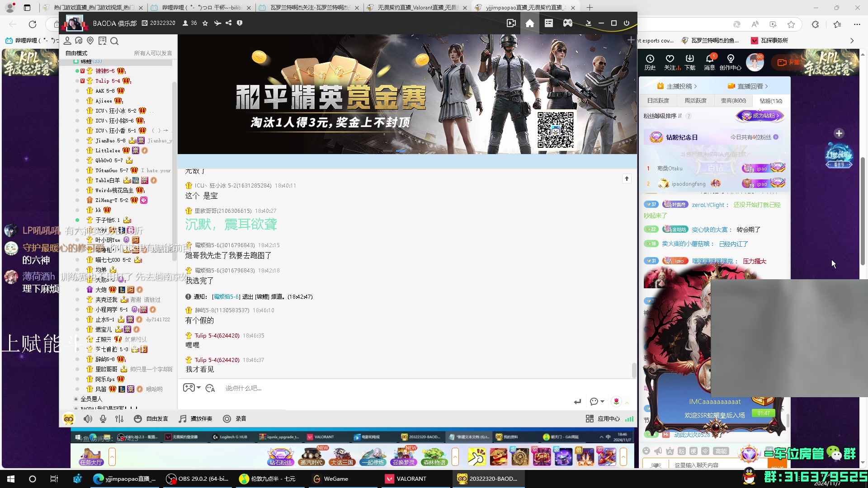This screenshot has height=488, width=868.
Task: Switch to 钻粉(136) tab
Action: [x=771, y=101]
